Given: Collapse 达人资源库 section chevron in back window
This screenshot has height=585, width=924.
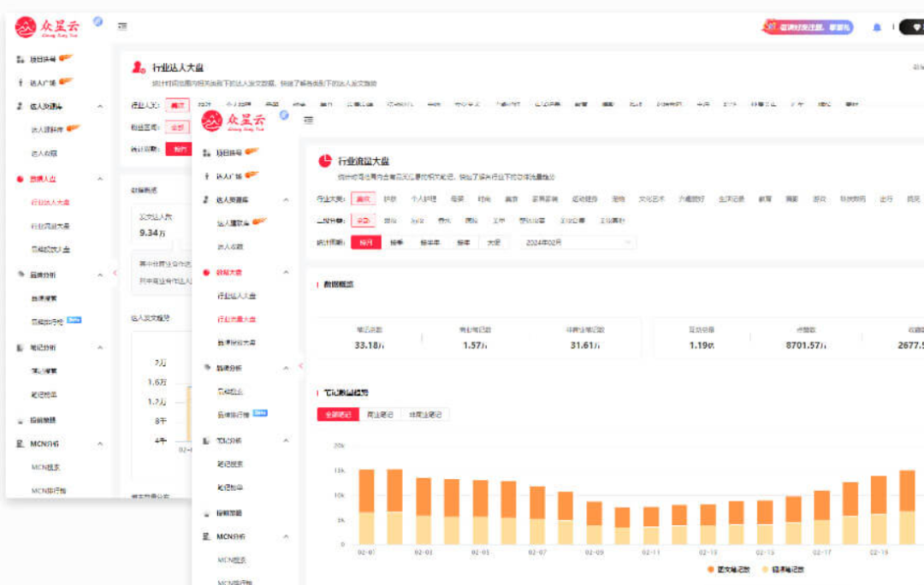Looking at the screenshot, I should click(99, 106).
